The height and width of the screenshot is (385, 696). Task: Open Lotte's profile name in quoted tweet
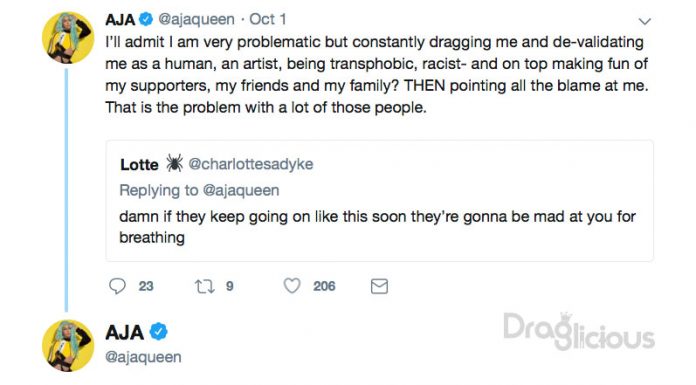tap(139, 164)
